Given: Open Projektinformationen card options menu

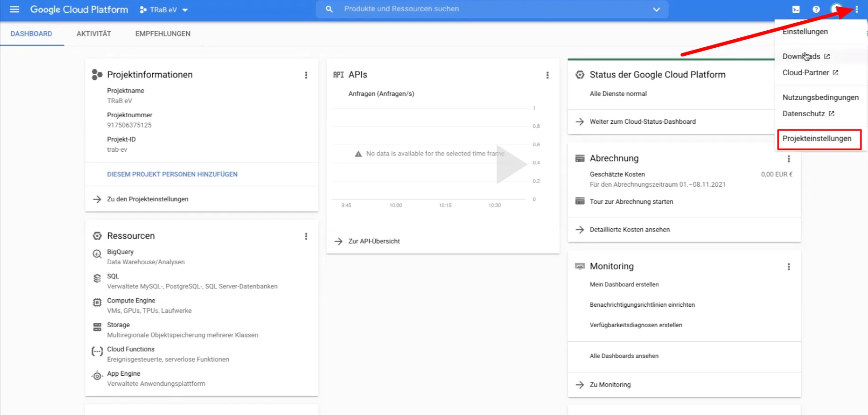Looking at the screenshot, I should [306, 75].
